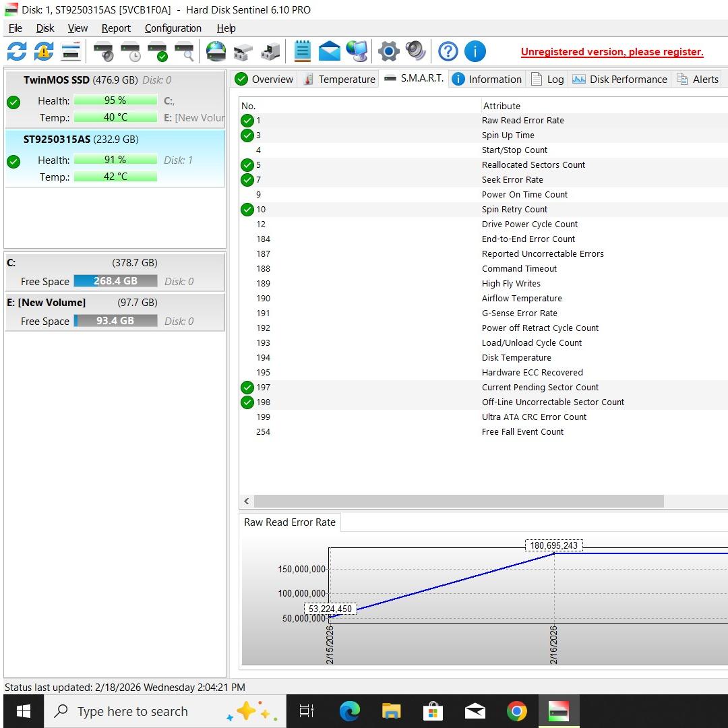The image size is (728, 728).
Task: Click the refresh icon with warning triangle
Action: tap(44, 51)
